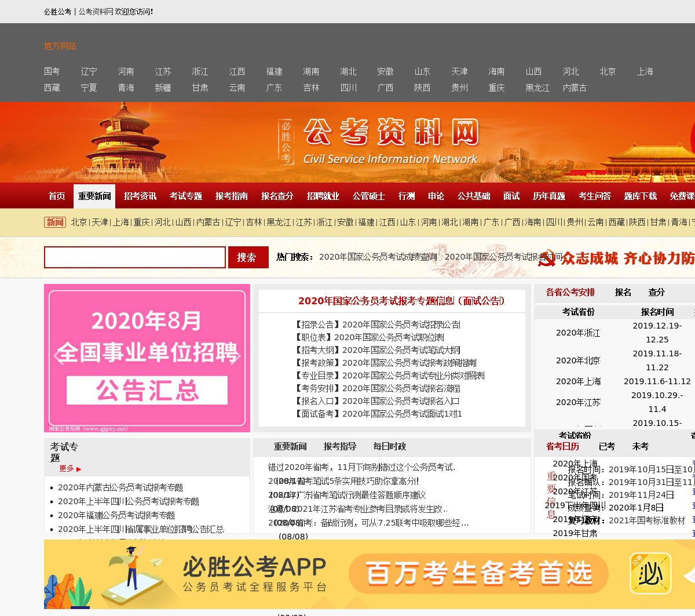Click the previous slide arrow on pink banner
The height and width of the screenshot is (616, 695).
pyautogui.click(x=58, y=356)
